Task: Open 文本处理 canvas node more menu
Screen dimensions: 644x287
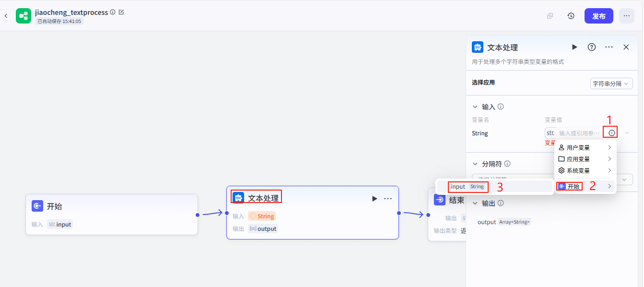Action: point(388,198)
